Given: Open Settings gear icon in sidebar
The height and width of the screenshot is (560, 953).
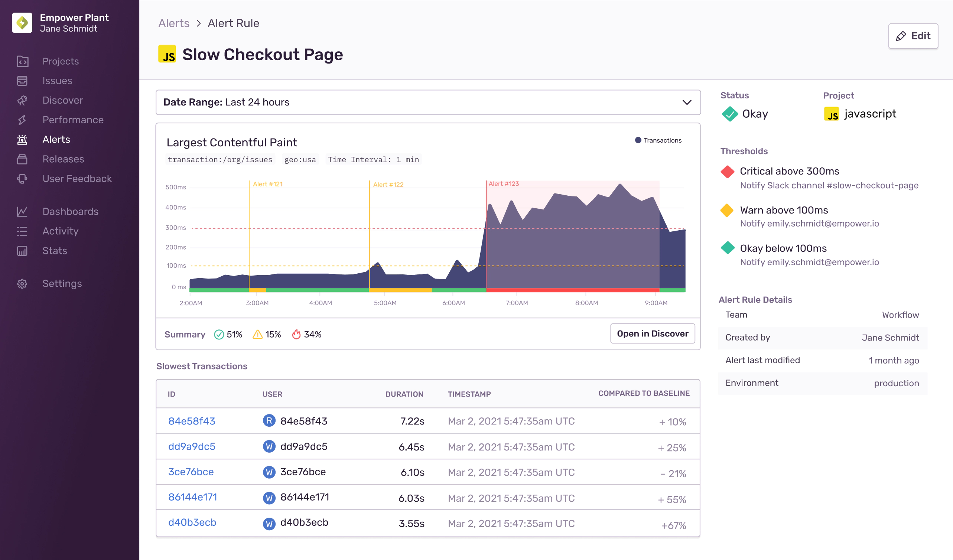Looking at the screenshot, I should point(23,284).
